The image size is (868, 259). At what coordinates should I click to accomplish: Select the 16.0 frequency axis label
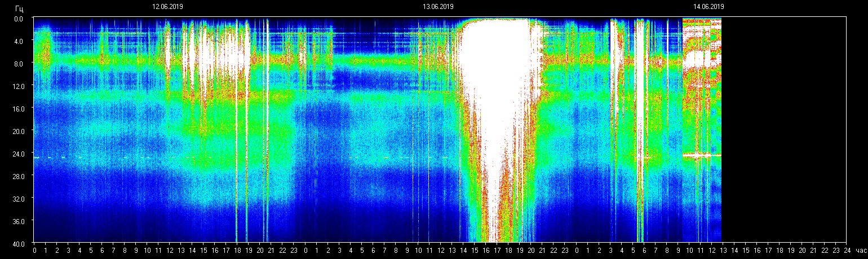(19, 108)
